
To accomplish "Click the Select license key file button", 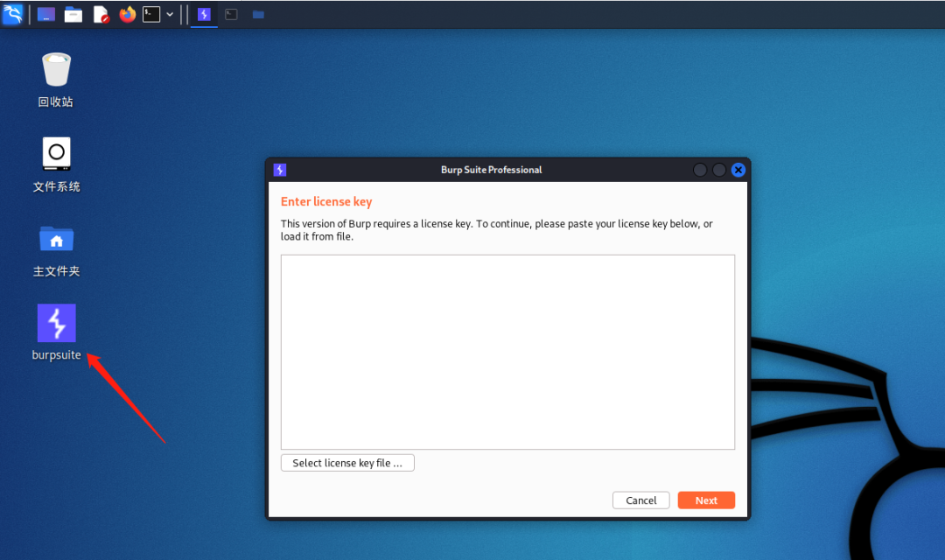I will [x=347, y=463].
